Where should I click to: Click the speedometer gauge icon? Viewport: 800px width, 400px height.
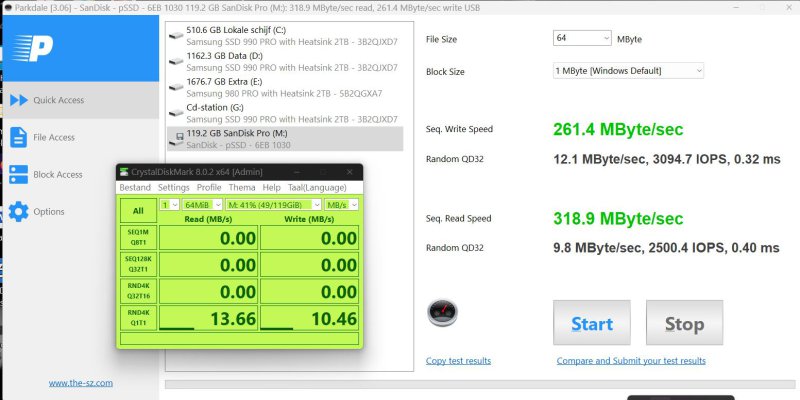click(x=442, y=313)
